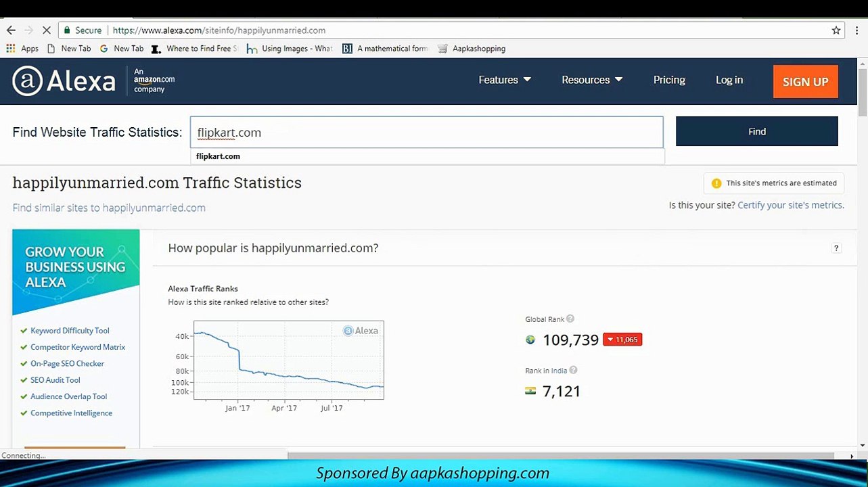Open the Aapkashopping bookmark

coord(472,49)
